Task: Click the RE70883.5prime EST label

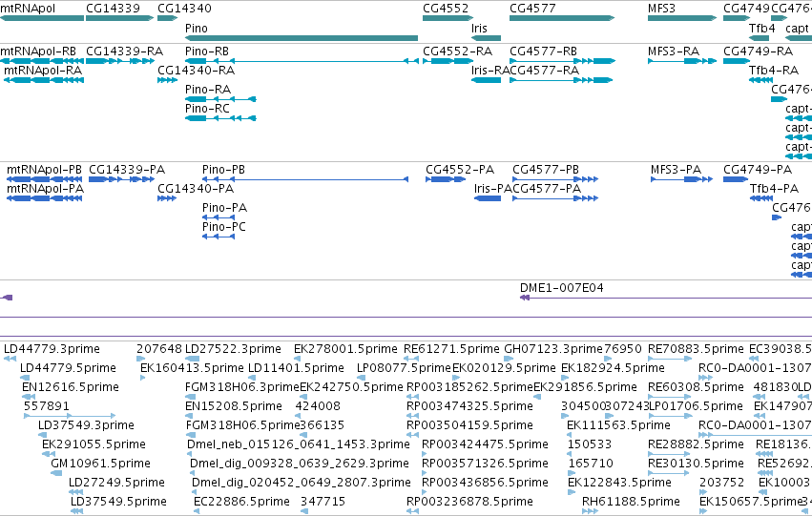Action: click(x=696, y=349)
